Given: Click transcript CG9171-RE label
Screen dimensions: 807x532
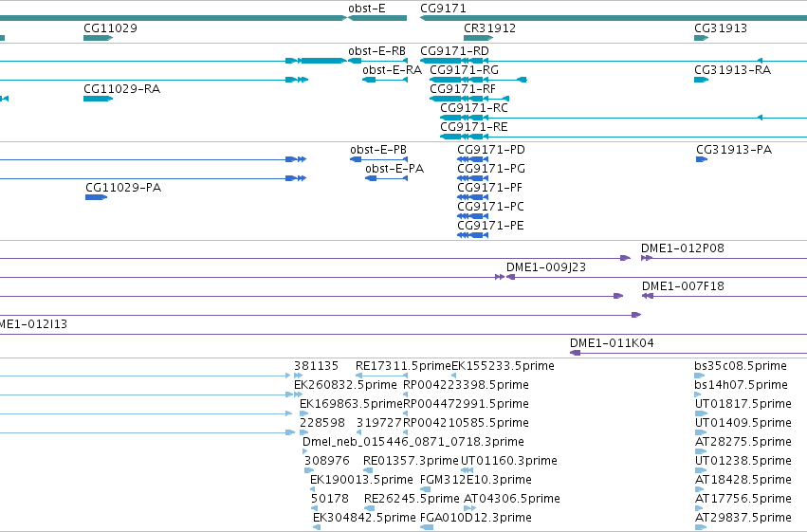Looking at the screenshot, I should coord(474,127).
